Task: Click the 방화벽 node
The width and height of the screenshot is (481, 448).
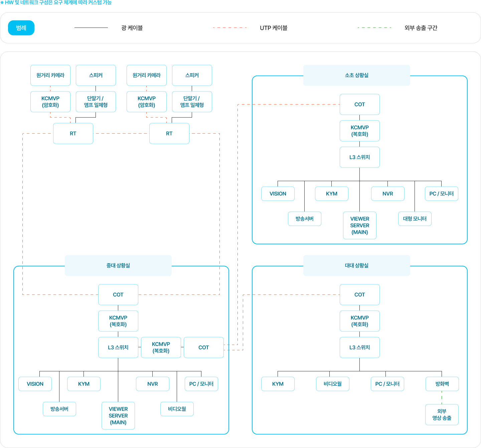Action: click(442, 384)
